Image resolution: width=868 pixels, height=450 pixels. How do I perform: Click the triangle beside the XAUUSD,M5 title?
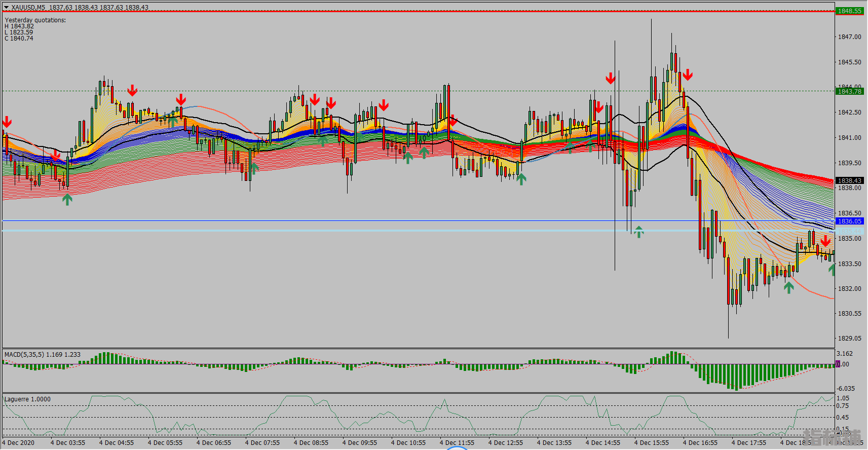[x=6, y=8]
